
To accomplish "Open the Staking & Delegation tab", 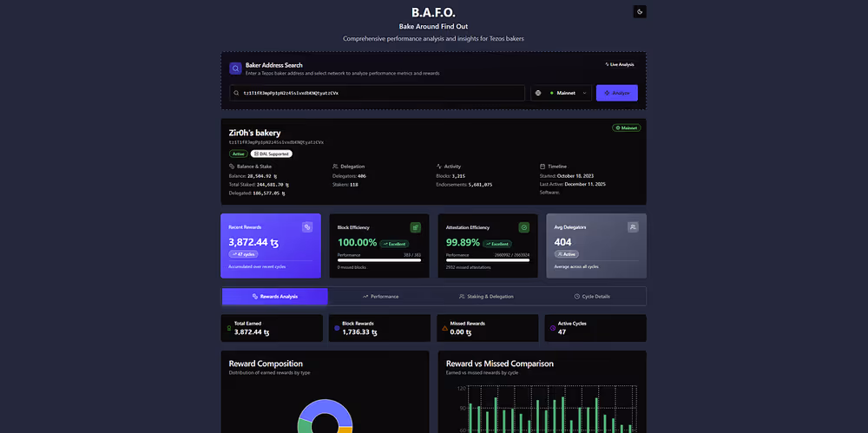I will [486, 297].
